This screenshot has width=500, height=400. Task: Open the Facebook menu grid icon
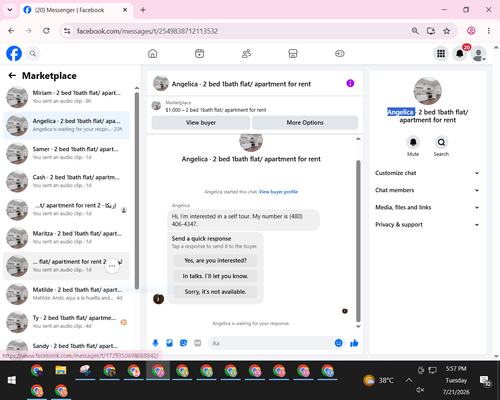441,53
